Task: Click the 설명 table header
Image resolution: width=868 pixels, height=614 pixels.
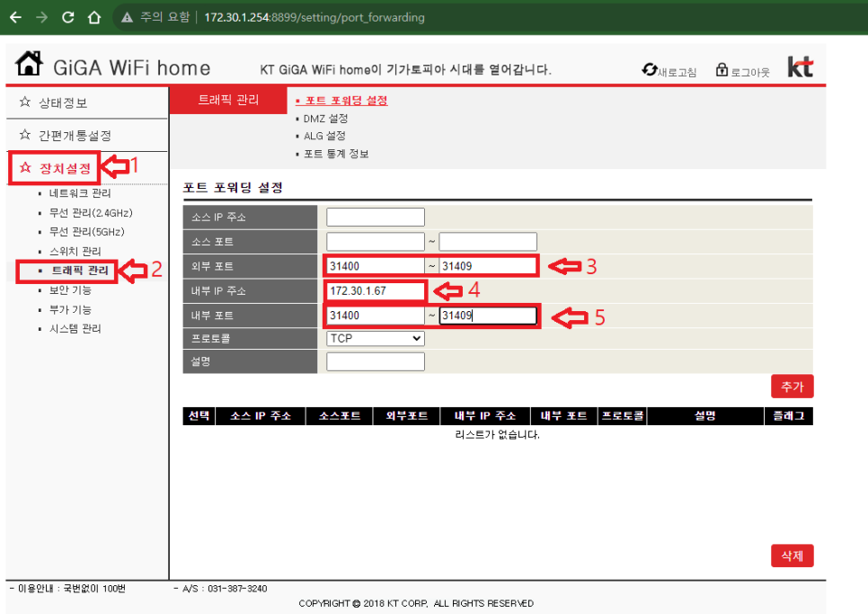Action: tap(705, 416)
